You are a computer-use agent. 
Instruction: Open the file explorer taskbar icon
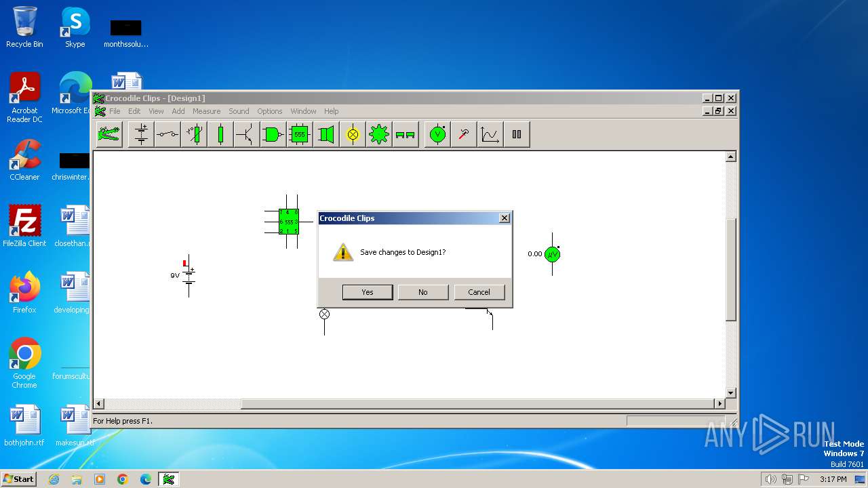[x=77, y=479]
